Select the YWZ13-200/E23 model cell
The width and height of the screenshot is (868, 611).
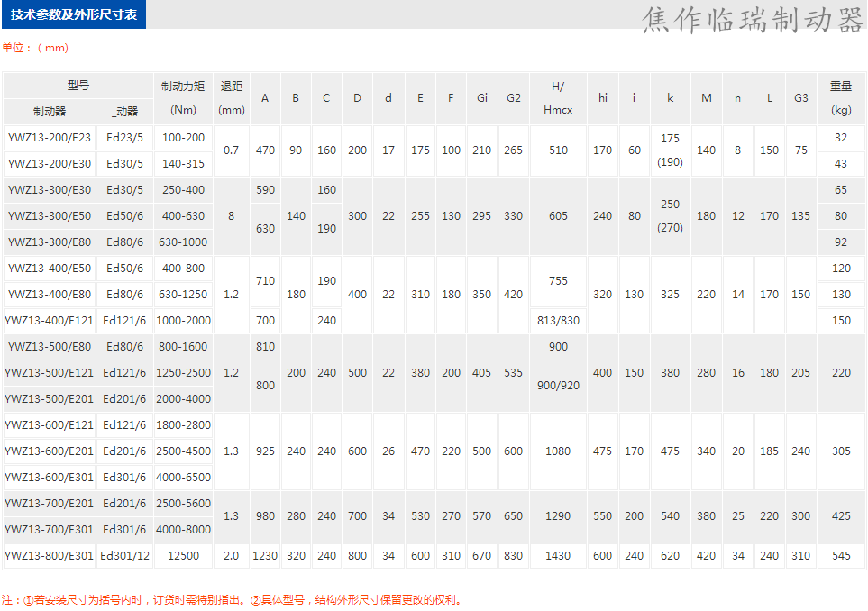[50, 138]
